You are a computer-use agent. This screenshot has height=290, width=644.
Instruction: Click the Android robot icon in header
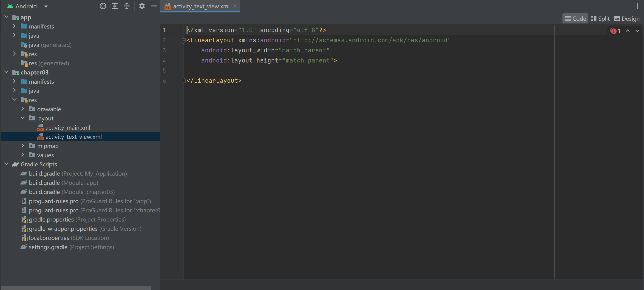pos(10,6)
